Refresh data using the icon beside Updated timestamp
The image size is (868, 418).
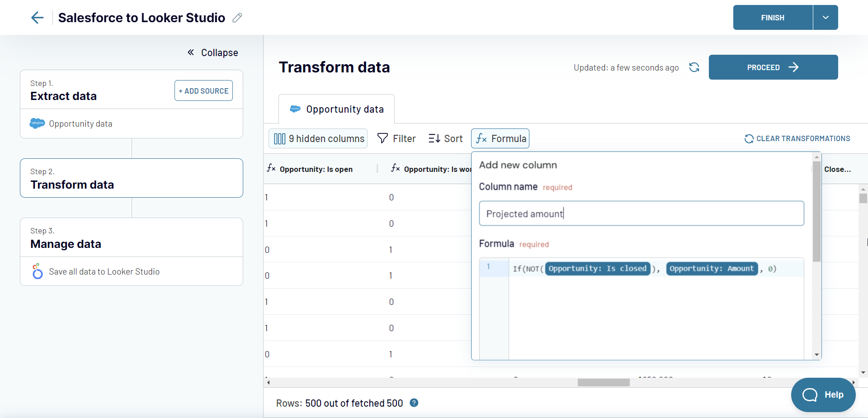pyautogui.click(x=694, y=67)
